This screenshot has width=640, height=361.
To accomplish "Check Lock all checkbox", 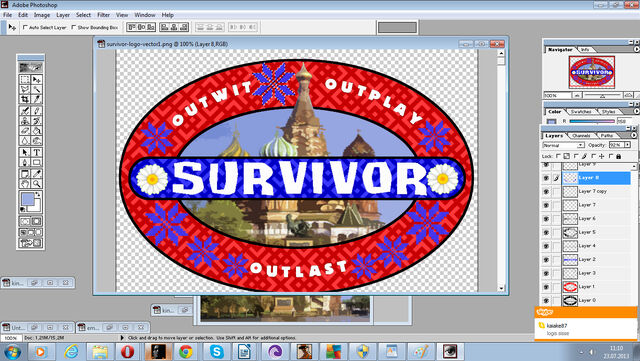I will (611, 156).
